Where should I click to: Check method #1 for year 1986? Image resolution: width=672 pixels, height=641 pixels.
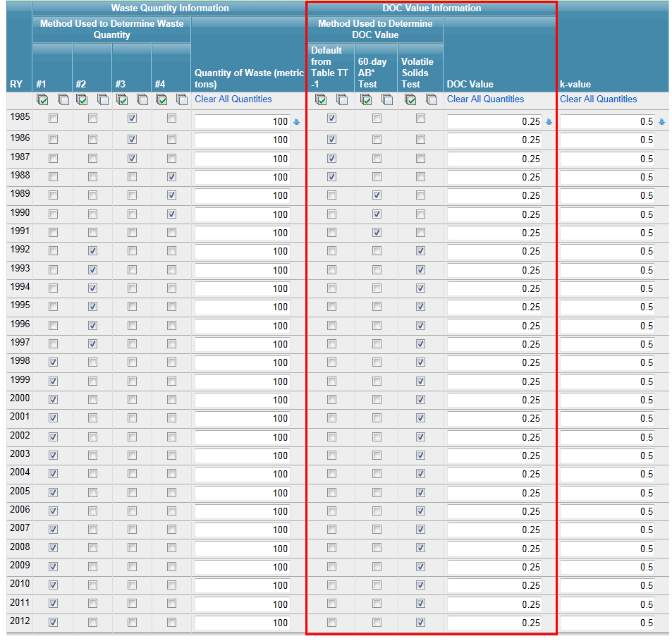pyautogui.click(x=53, y=139)
